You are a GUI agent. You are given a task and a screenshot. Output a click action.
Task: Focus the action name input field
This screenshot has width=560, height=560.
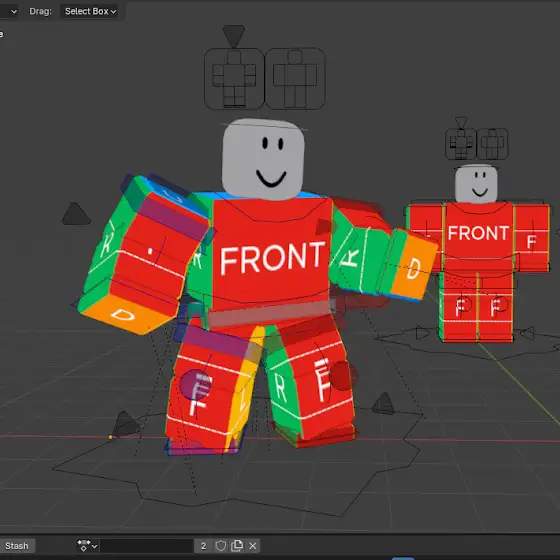(147, 546)
